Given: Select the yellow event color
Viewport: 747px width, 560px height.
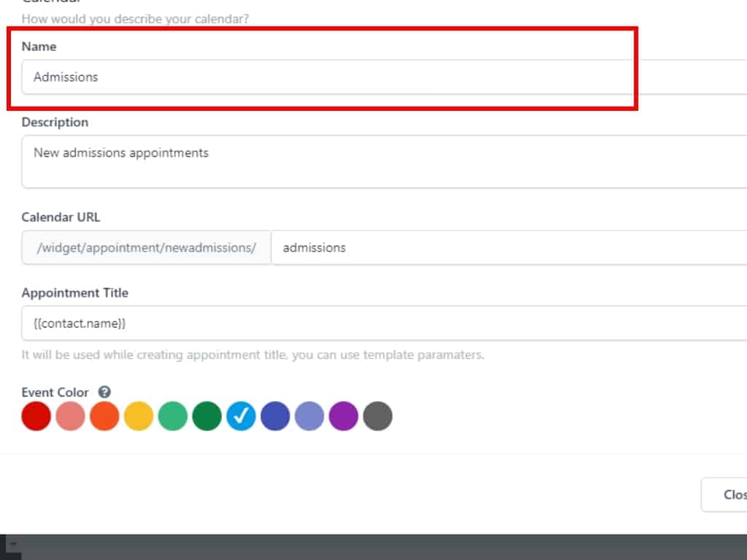Looking at the screenshot, I should (x=139, y=416).
